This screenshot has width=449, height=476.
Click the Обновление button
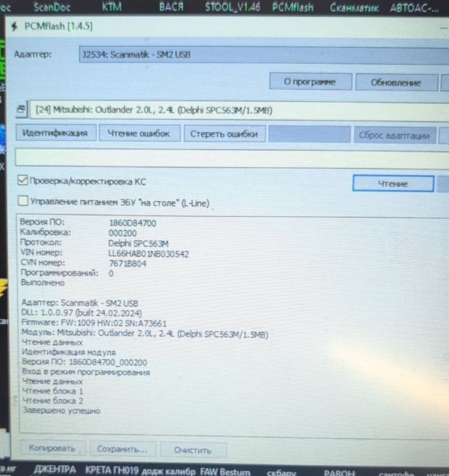click(x=396, y=83)
